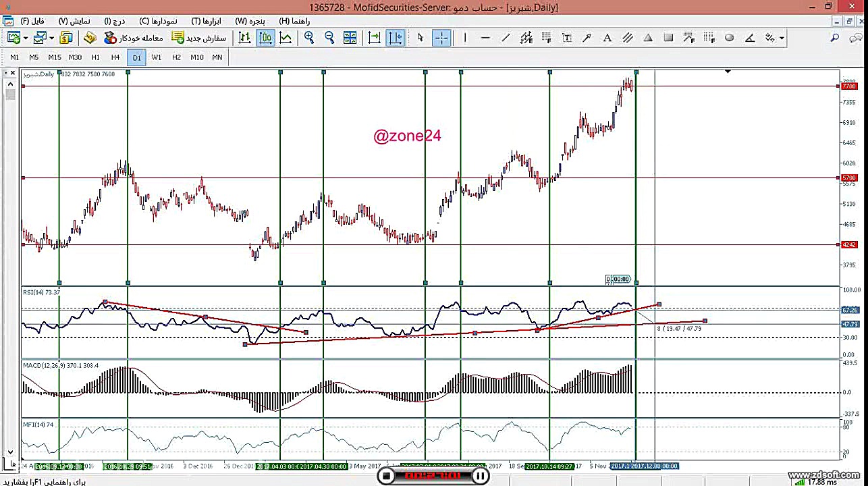
Task: Select the Fibonacci time zones tool
Action: 709,38
